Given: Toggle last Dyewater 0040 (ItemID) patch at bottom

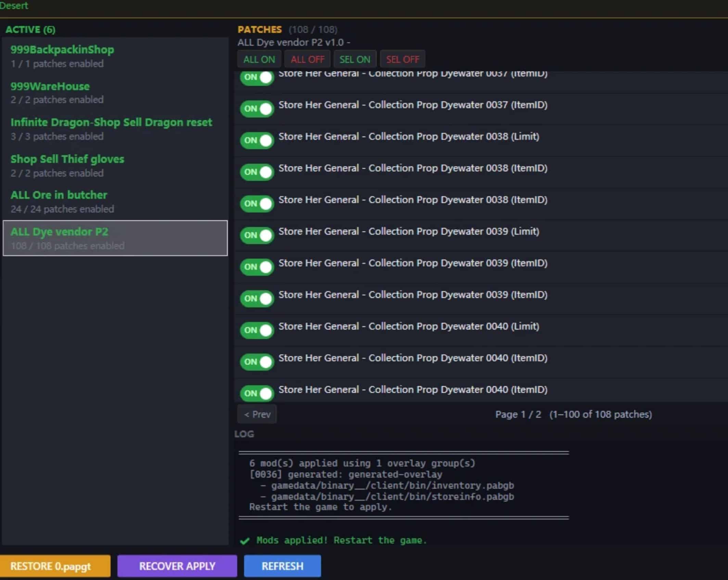Looking at the screenshot, I should coord(257,394).
